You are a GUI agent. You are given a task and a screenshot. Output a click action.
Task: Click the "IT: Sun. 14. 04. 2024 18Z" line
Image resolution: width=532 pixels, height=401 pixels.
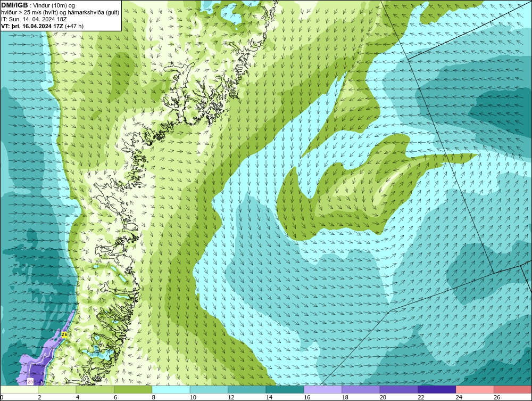click(x=34, y=19)
